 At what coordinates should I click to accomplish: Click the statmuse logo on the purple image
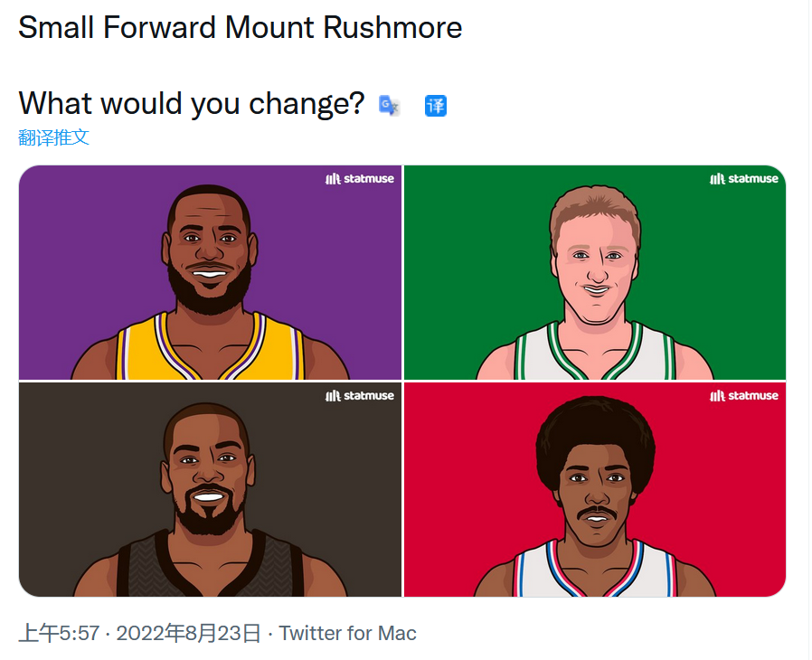[360, 179]
